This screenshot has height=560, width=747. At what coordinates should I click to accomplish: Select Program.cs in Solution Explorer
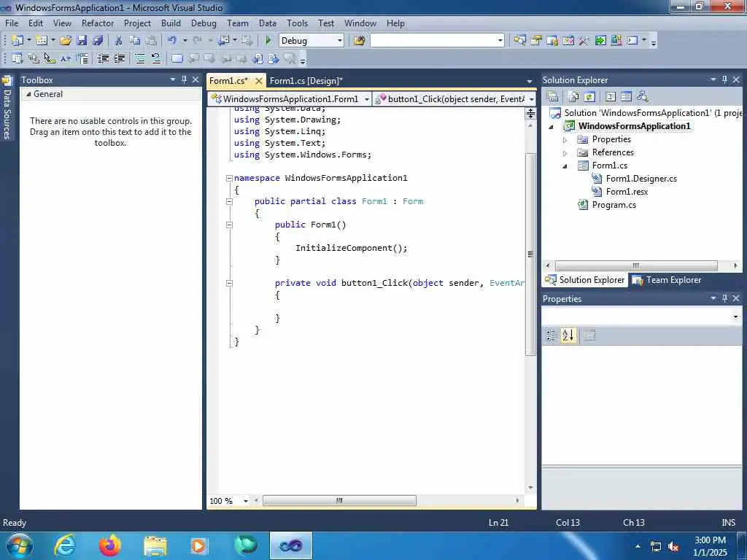[614, 205]
